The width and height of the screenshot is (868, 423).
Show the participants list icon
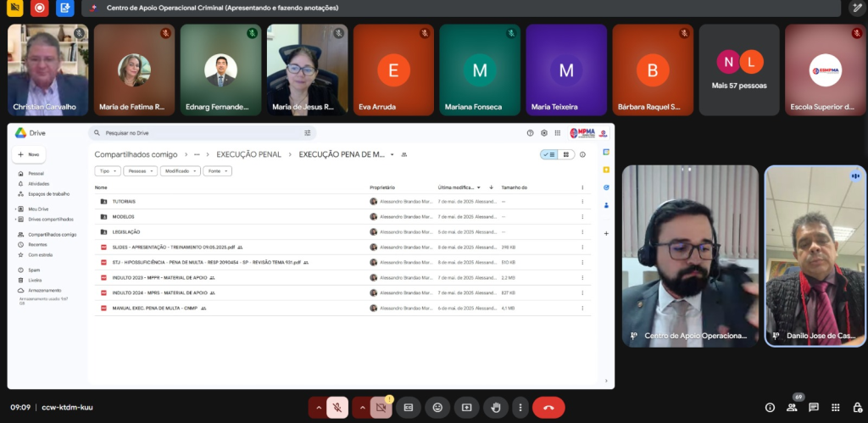(792, 408)
